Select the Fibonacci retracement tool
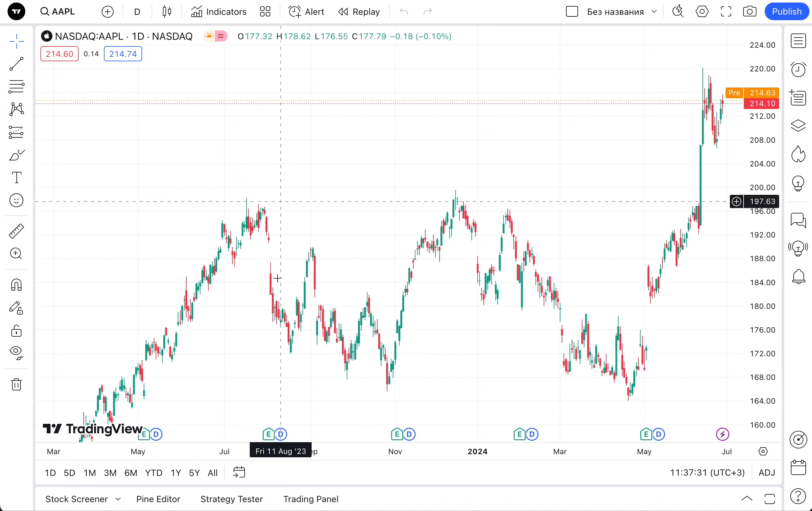This screenshot has width=812, height=511. tap(16, 86)
